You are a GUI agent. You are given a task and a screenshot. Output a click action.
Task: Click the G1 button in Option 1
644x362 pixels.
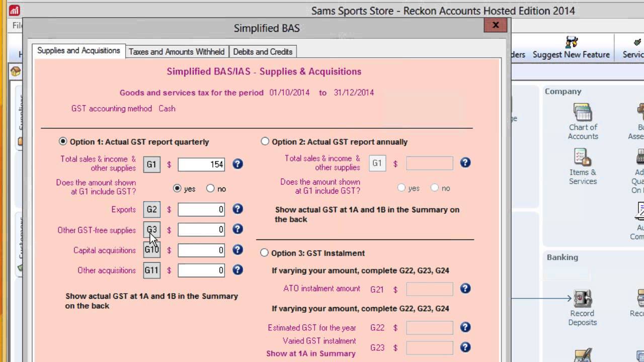[x=151, y=164]
